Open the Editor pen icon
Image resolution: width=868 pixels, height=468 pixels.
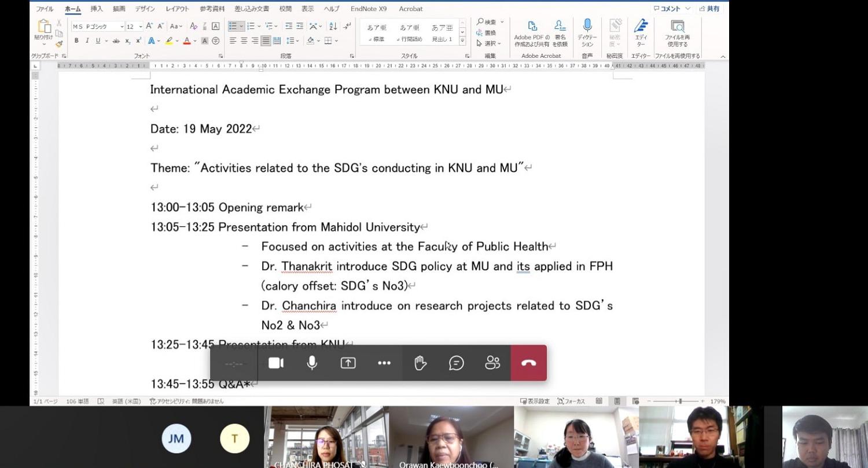(x=641, y=25)
